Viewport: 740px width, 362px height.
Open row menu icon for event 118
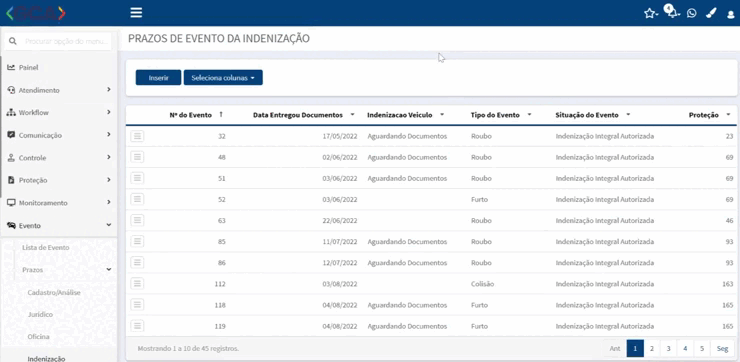137,304
